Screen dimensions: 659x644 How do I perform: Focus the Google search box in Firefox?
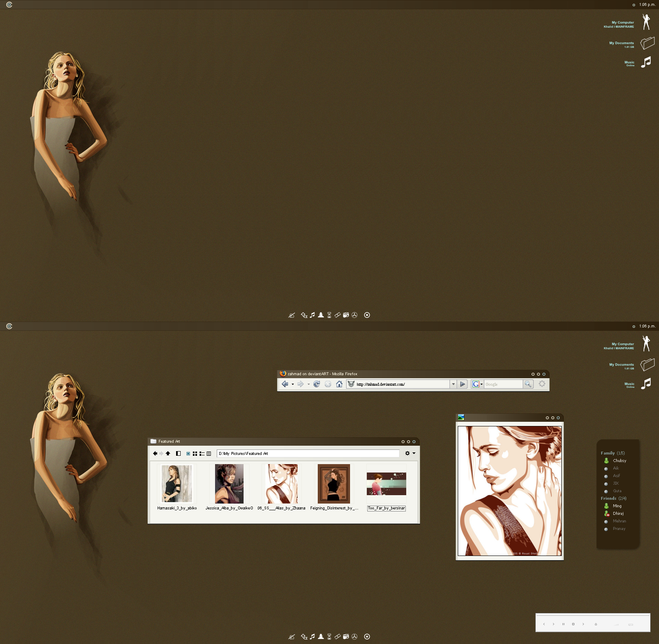tap(503, 384)
